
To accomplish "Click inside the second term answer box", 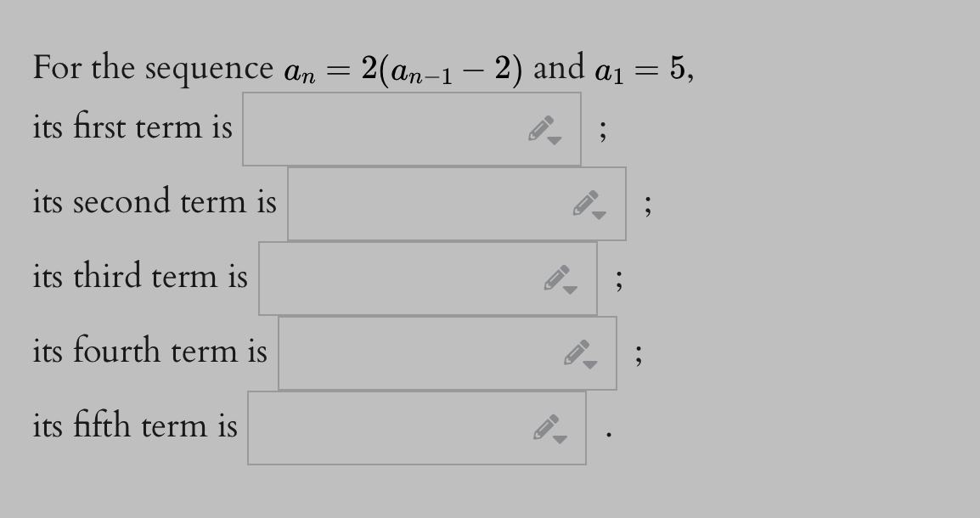I will (x=425, y=202).
